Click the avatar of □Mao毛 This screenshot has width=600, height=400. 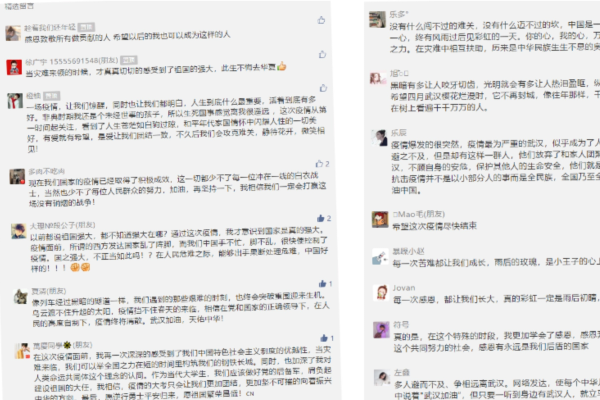coord(380,219)
